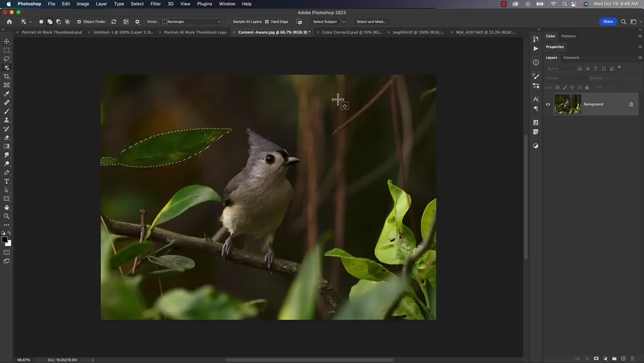Open the Layers panel flyout menu
The image size is (644, 363).
coord(640,57)
